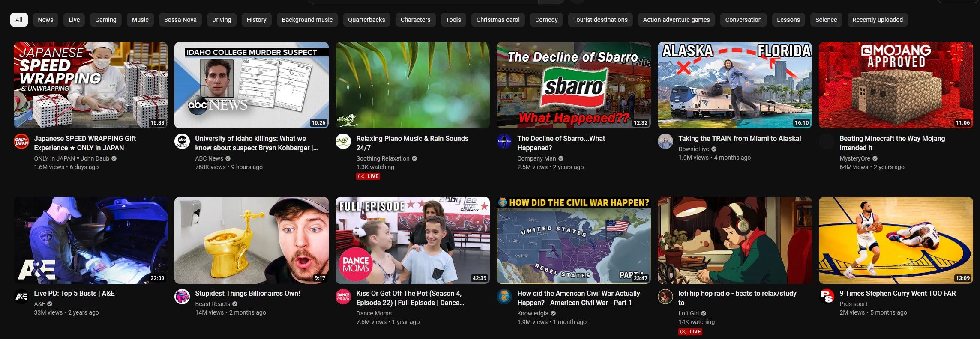Open the Soothing Relaxation channel avatar
This screenshot has height=339, width=980.
click(343, 141)
